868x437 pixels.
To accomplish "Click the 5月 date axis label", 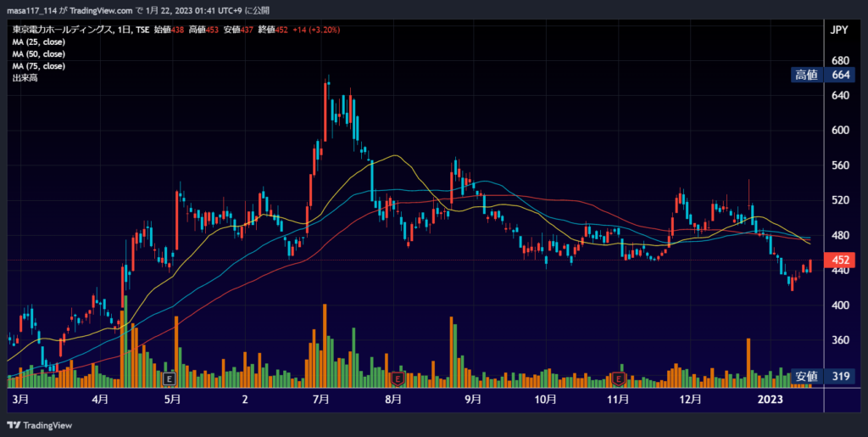I will [x=172, y=400].
